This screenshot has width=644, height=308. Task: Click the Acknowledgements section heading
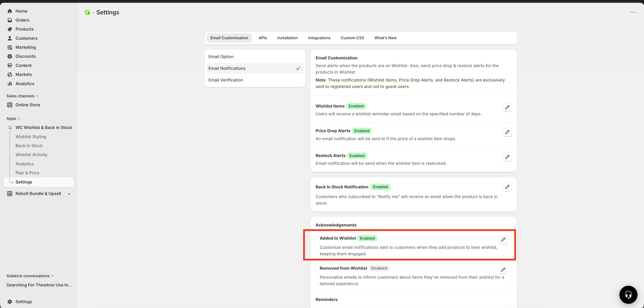tap(336, 225)
